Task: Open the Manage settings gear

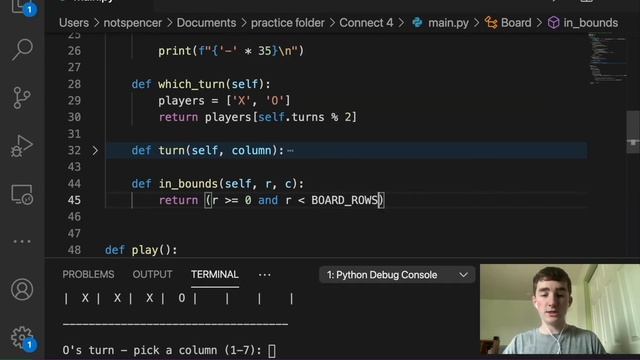Action: (x=22, y=337)
